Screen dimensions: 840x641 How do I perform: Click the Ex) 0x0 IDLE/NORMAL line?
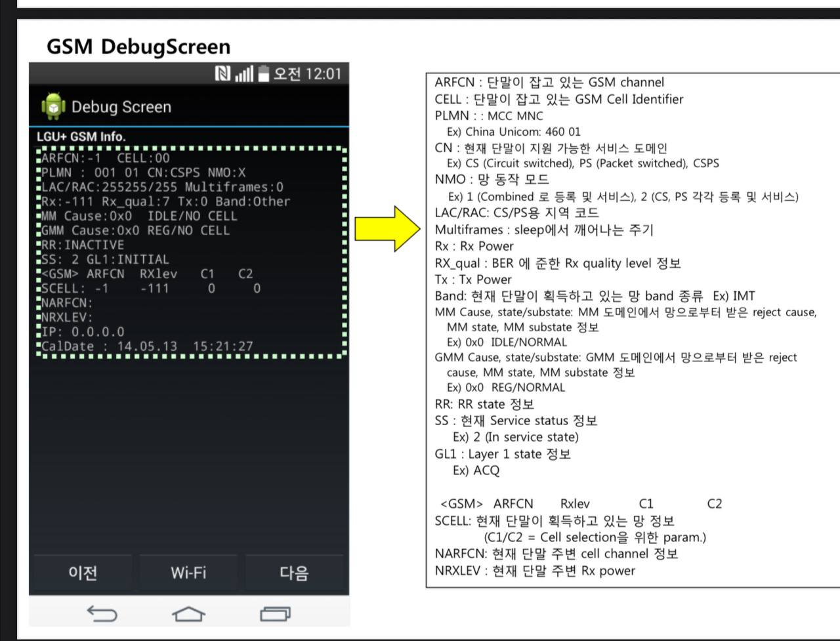point(507,342)
